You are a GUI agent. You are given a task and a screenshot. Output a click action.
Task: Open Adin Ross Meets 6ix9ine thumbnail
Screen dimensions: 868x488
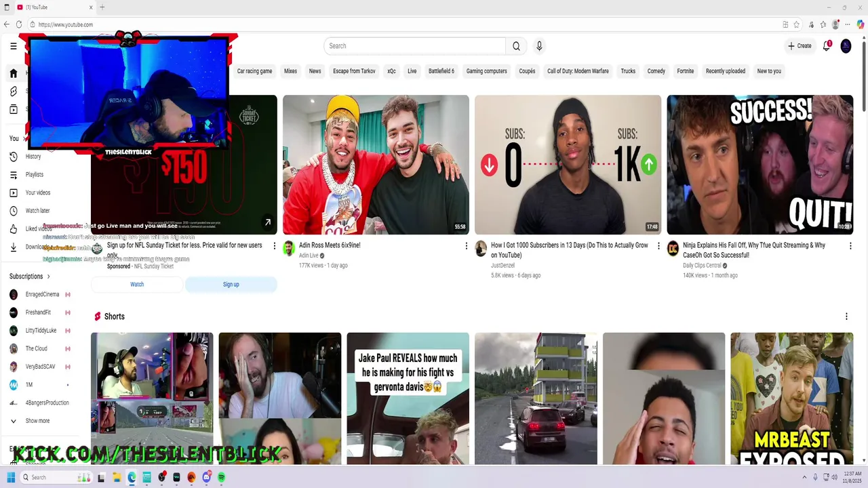coord(376,165)
